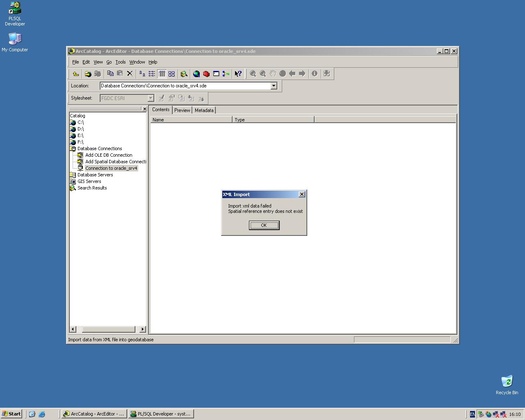Select Connection to oracle_srv4 item

click(x=111, y=168)
